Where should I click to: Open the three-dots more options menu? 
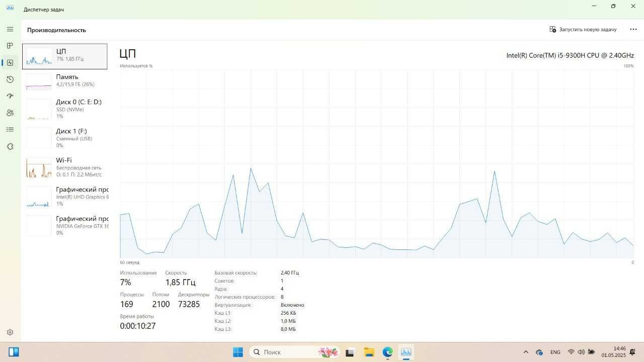pyautogui.click(x=633, y=30)
